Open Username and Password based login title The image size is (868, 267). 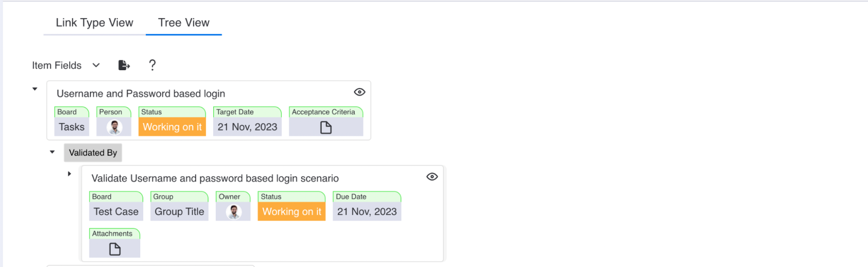click(141, 94)
